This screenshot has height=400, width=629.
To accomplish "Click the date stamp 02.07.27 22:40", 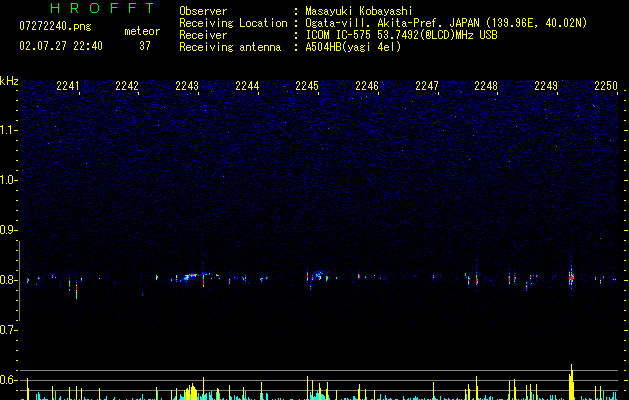I will 61,46.
